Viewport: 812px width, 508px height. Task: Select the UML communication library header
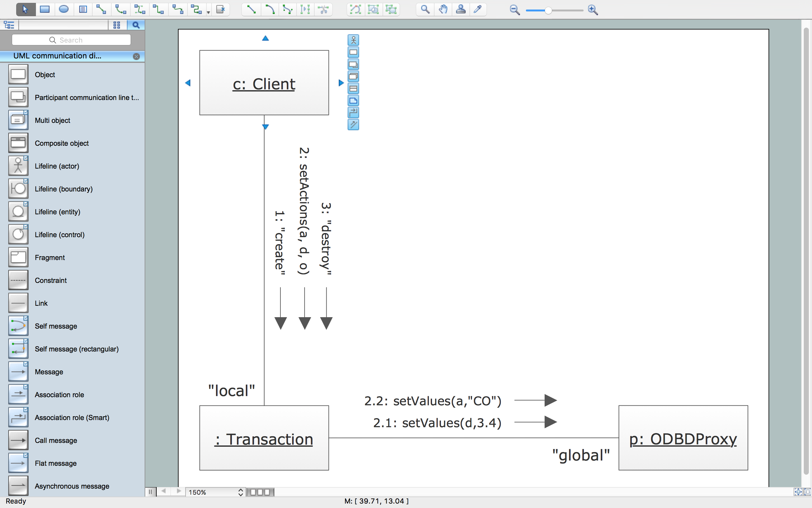click(x=72, y=56)
